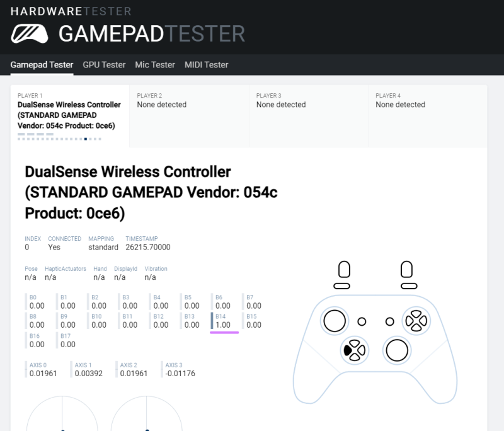504x431 pixels.
Task: Click the INDEX value 0
Action: pos(27,247)
